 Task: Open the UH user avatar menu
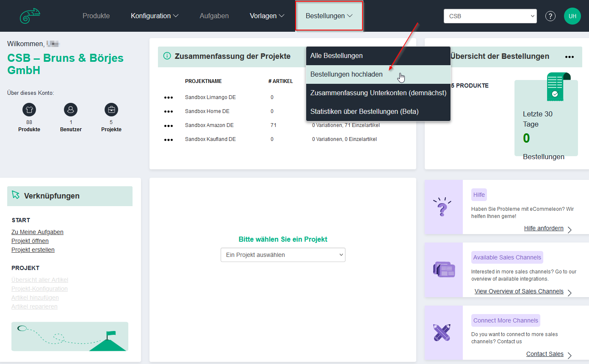click(x=572, y=16)
